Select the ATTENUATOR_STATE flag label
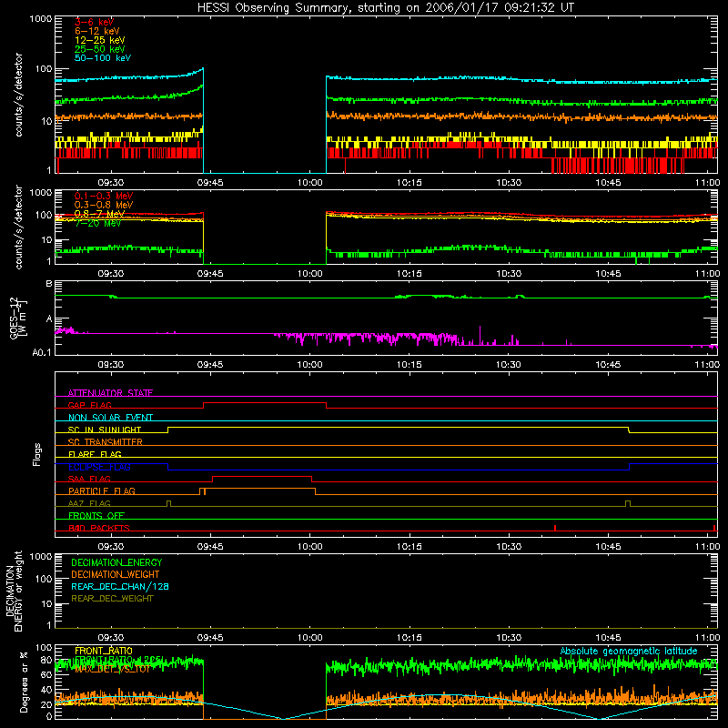This screenshot has height=728, width=728. pyautogui.click(x=110, y=393)
